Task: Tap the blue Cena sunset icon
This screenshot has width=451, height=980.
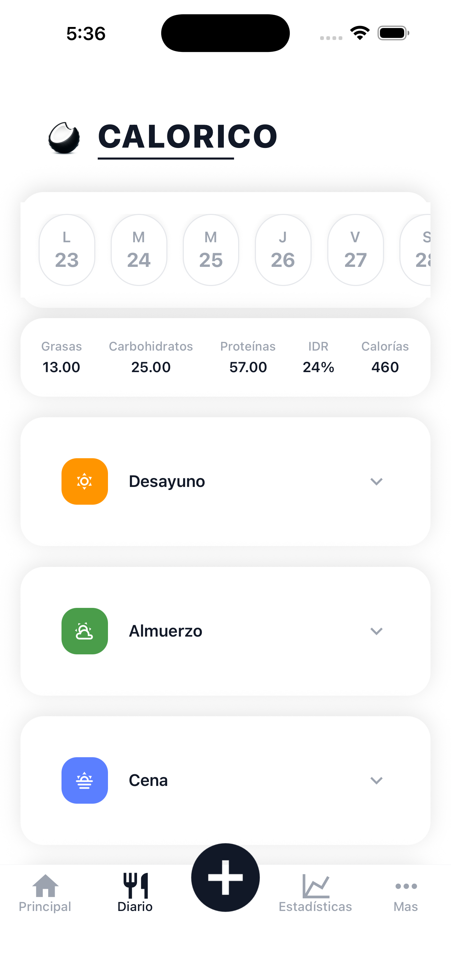Action: click(x=84, y=780)
